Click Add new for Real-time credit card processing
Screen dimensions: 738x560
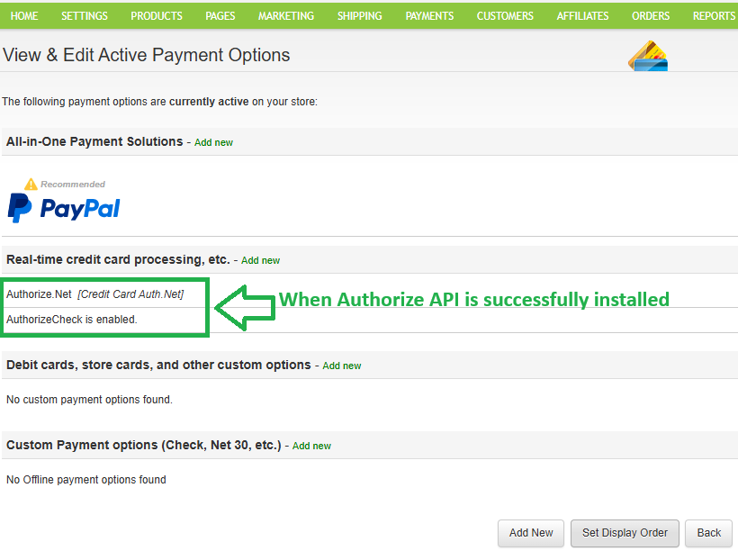[260, 260]
